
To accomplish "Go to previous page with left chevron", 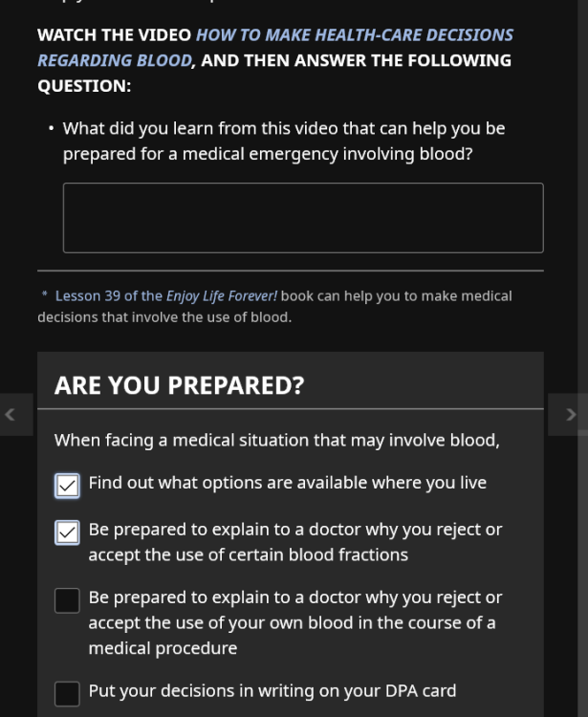I will pos(11,415).
